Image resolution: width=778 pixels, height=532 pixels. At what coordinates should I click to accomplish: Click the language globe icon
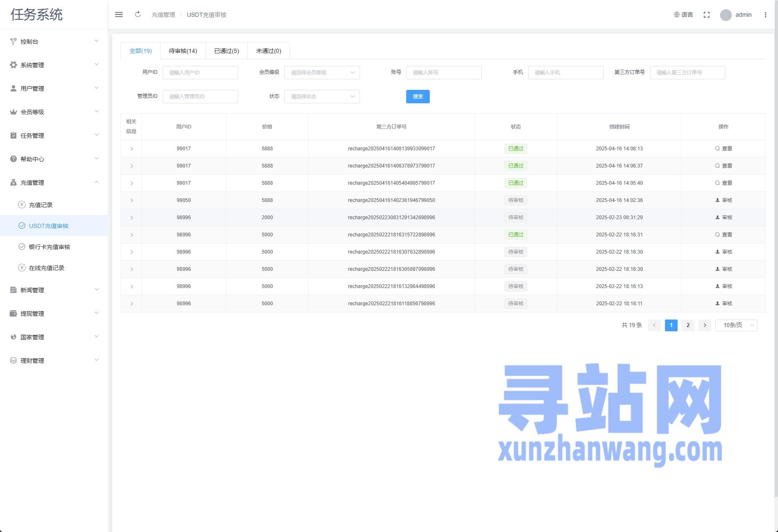[x=676, y=15]
